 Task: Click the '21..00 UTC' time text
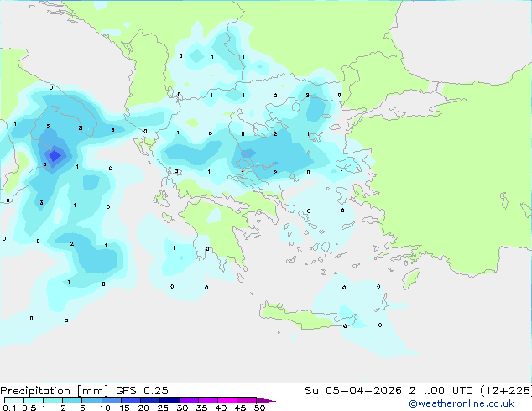pos(441,391)
